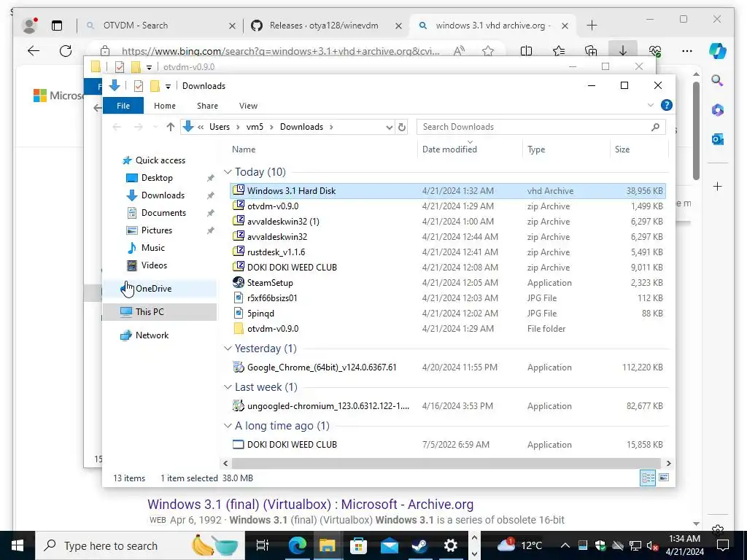Refresh the Downloads folder view
This screenshot has height=560, width=747.
pos(402,127)
